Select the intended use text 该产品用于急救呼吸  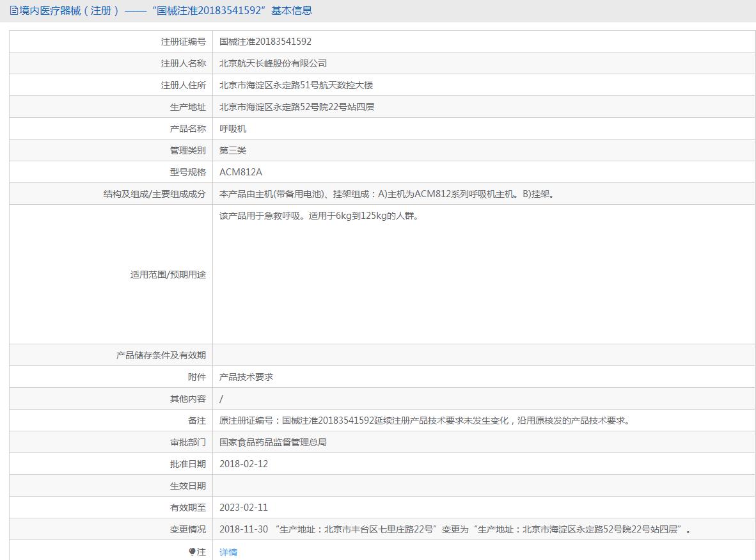tap(319, 216)
